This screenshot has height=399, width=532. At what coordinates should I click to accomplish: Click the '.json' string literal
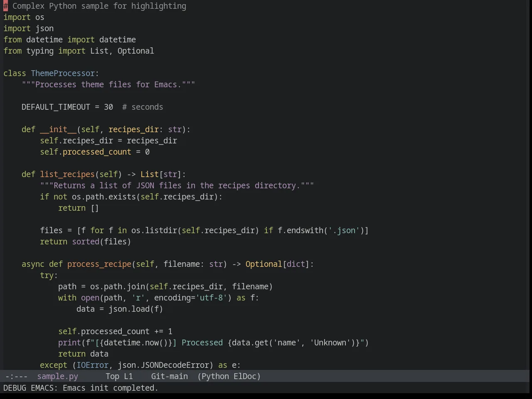point(344,230)
